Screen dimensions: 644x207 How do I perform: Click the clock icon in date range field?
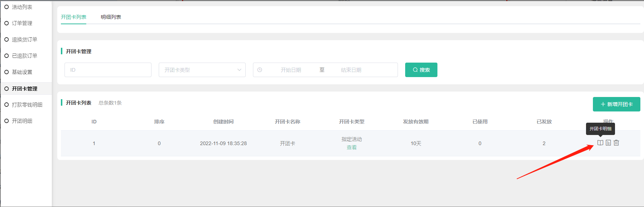click(260, 70)
